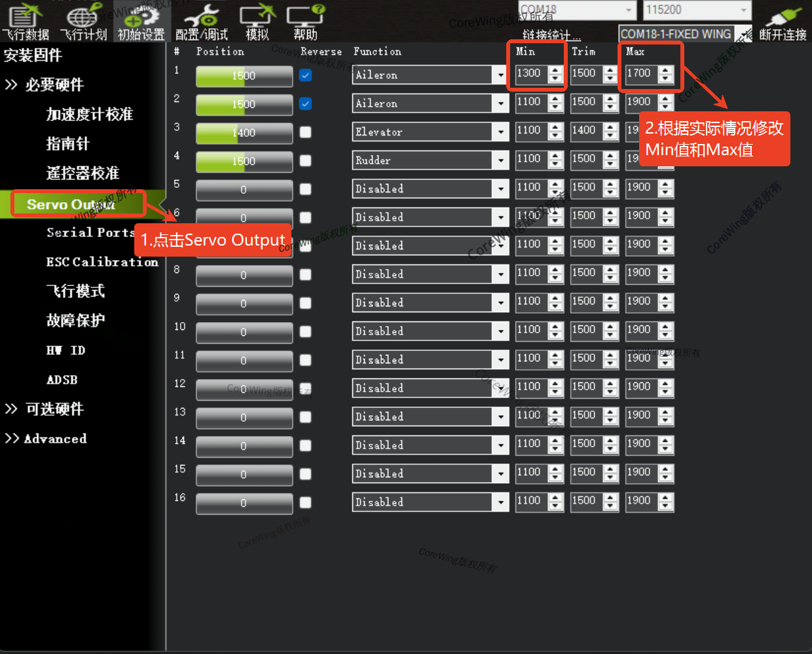The image size is (812, 654).
Task: Increase channel 1 Min value with up arrow
Action: coord(555,70)
